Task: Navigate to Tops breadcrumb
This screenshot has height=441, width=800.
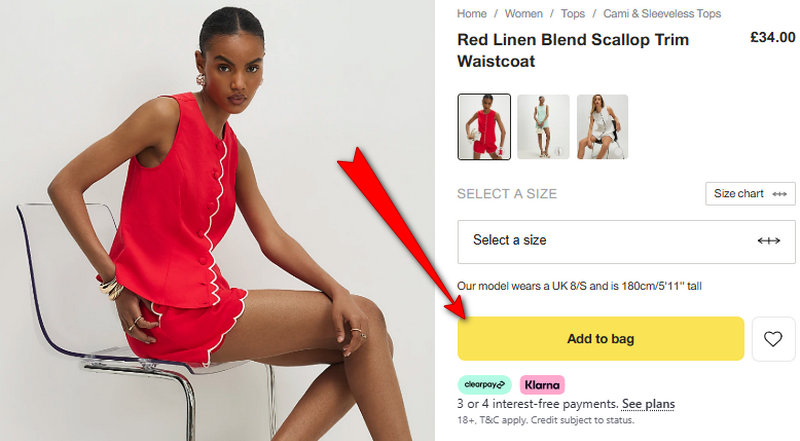Action: click(x=572, y=14)
